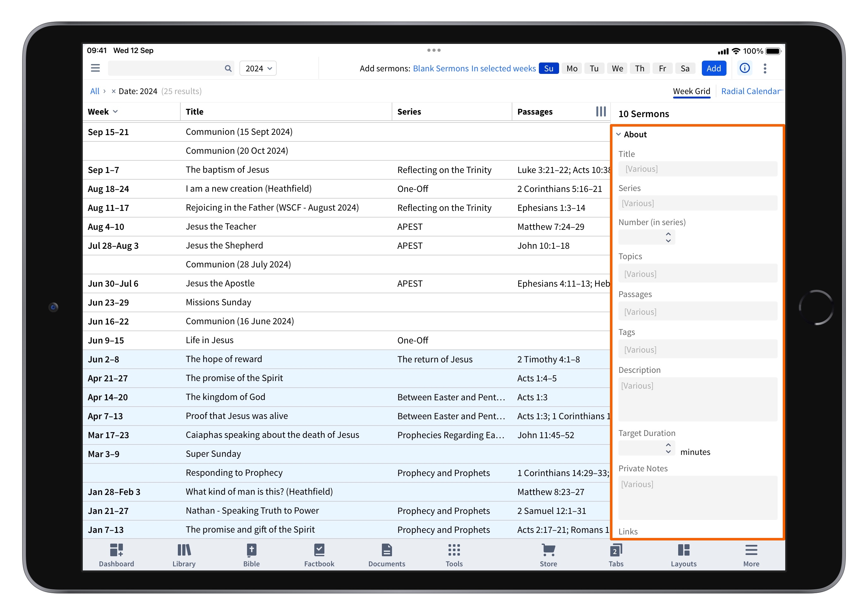Edit the Series field in About

tap(697, 203)
